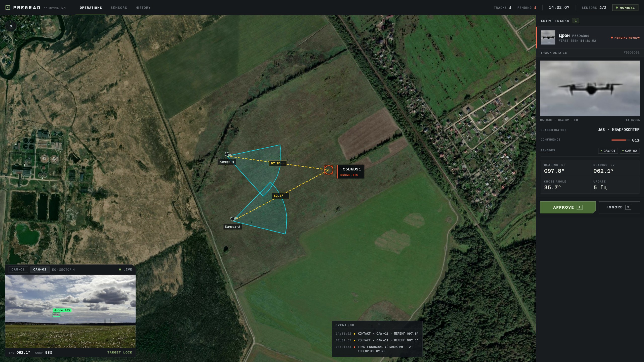
Task: Click SENSORS 2/2 status in header
Action: (x=594, y=8)
